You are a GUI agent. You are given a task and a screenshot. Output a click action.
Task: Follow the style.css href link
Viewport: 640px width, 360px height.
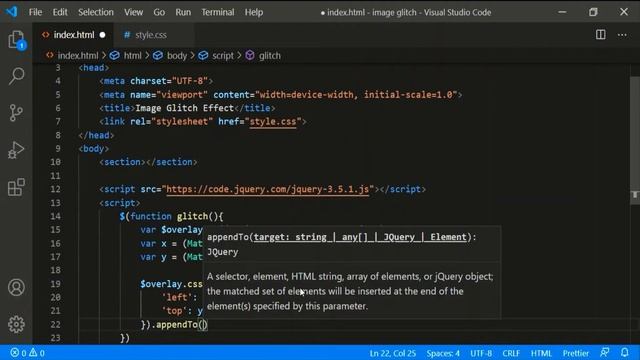click(x=273, y=122)
